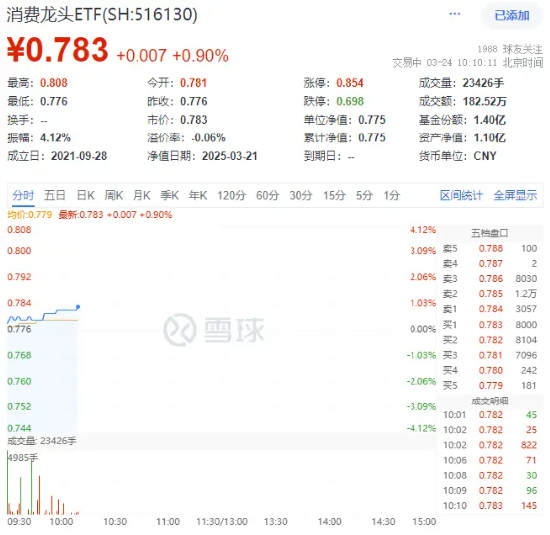This screenshot has width=550, height=535.
Task: Switch to 120分 chart interval
Action: [x=232, y=195]
